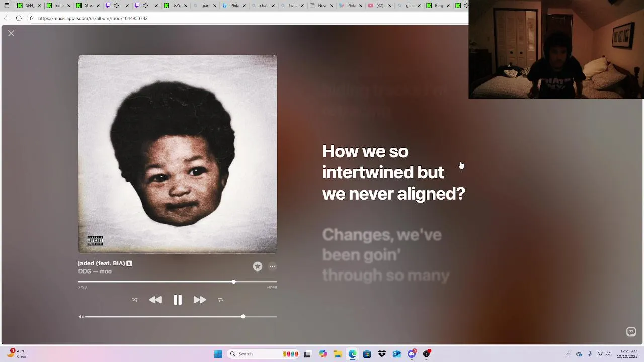Close the Berg browser tab

448,6
